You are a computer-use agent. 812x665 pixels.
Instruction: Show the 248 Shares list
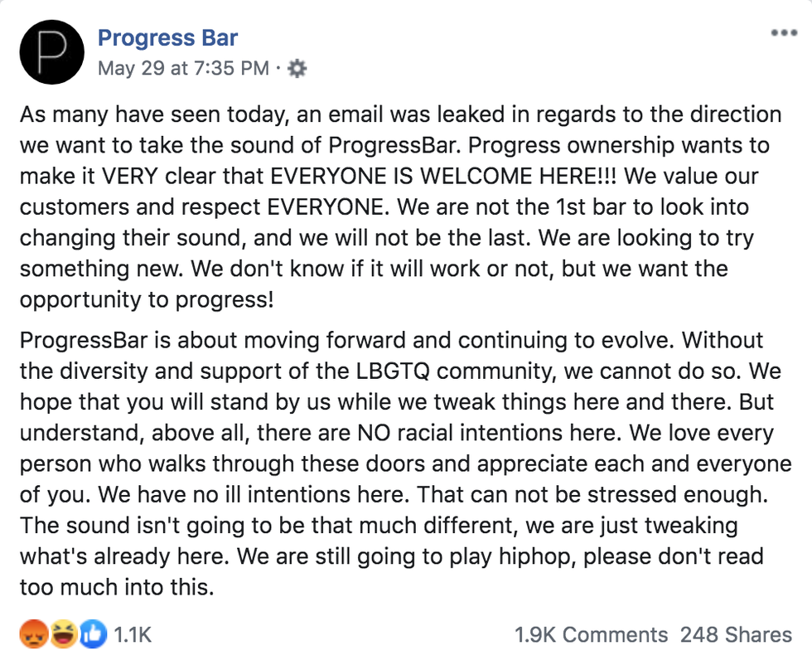coord(736,635)
